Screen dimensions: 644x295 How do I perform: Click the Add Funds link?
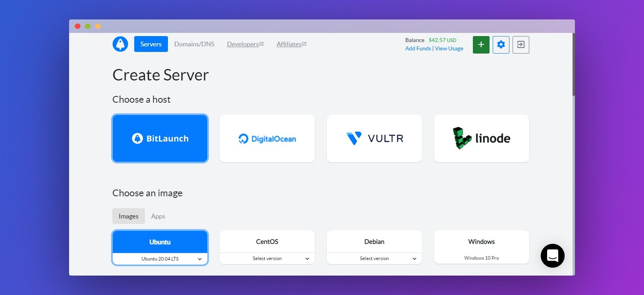click(x=418, y=48)
